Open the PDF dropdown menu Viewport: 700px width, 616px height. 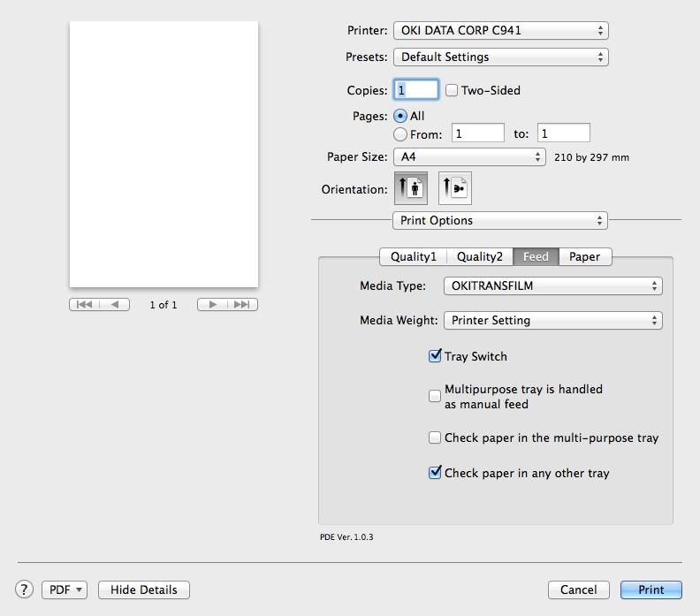(65, 589)
